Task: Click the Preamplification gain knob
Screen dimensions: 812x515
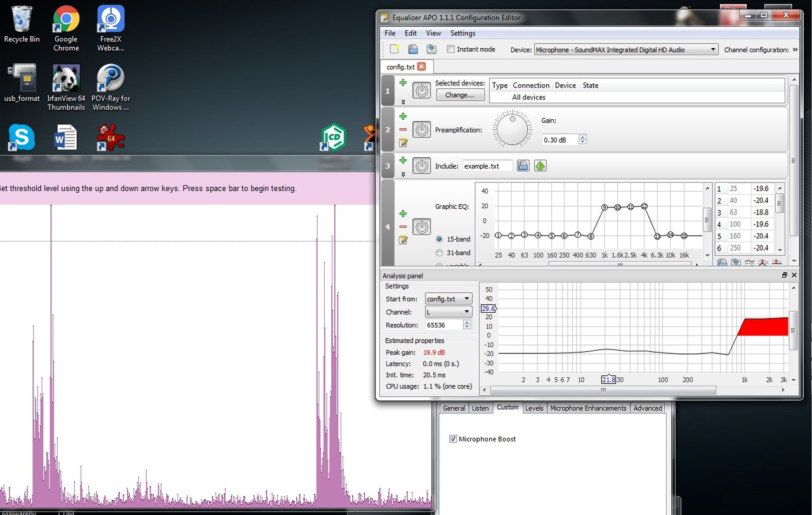Action: pyautogui.click(x=513, y=129)
